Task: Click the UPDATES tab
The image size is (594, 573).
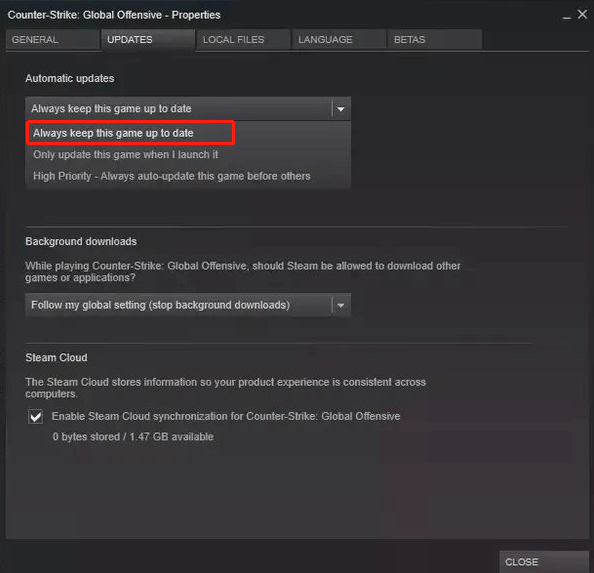Action: pos(148,39)
